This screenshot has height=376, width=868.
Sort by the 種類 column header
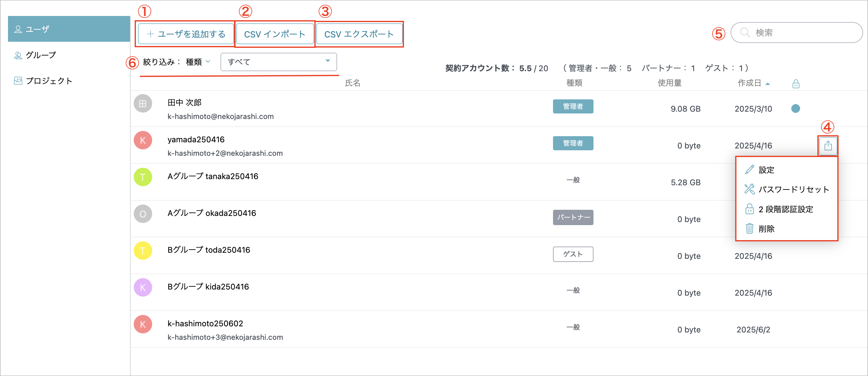574,83
